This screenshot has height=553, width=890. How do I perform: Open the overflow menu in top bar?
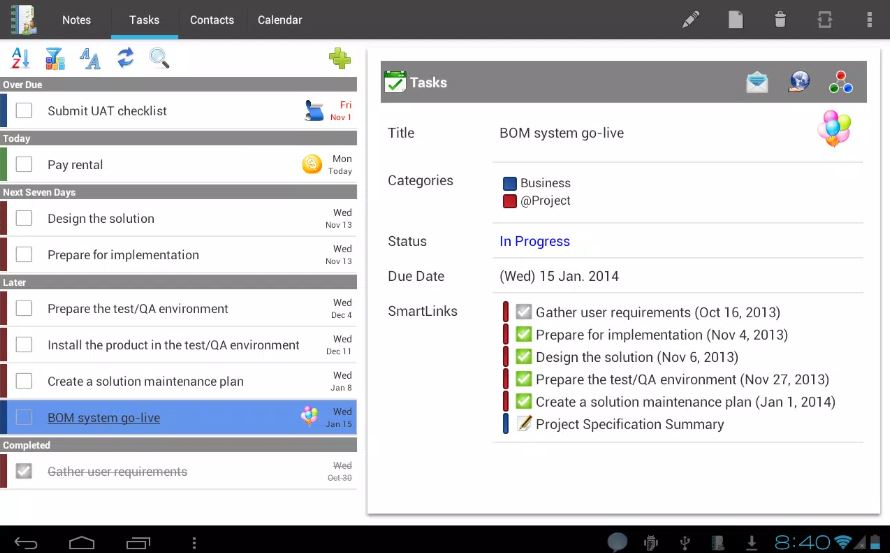[x=869, y=20]
